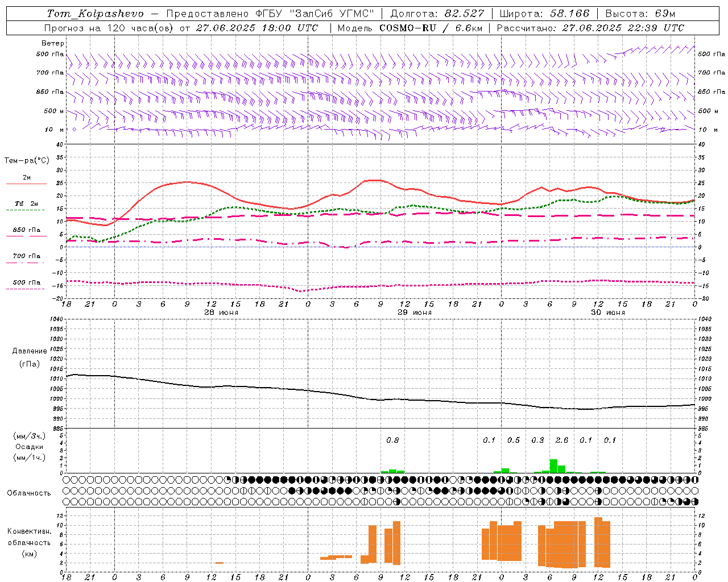Click the 'Ветер' wind panel label
The height and width of the screenshot is (582, 728).
pos(53,43)
